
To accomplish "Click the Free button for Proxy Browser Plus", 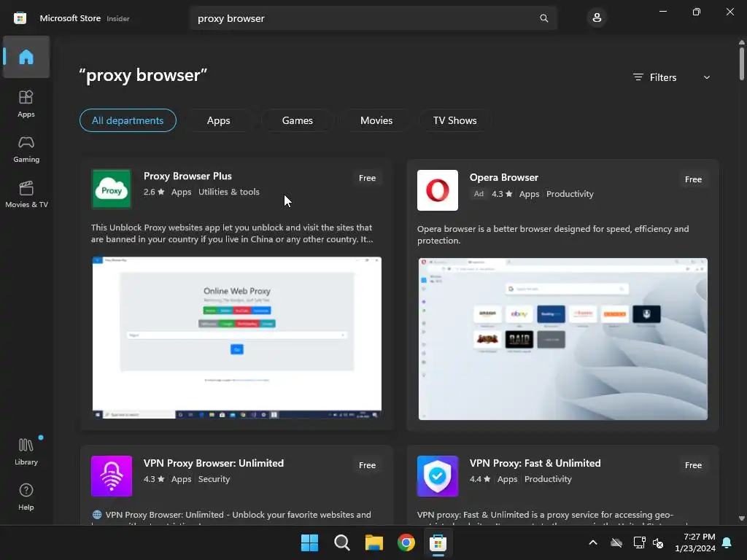I will coord(368,178).
